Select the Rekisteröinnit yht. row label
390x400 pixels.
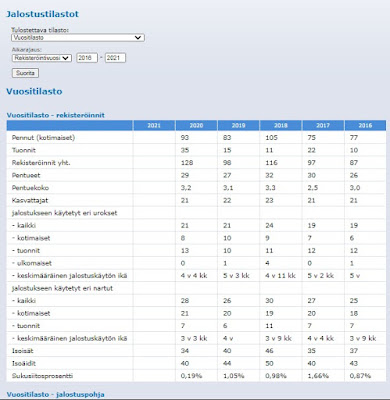point(41,163)
